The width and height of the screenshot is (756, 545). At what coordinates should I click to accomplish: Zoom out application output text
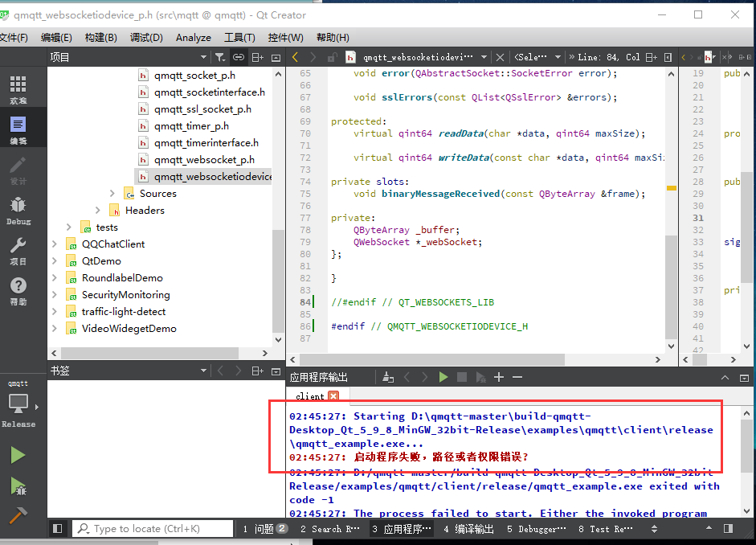tap(517, 377)
